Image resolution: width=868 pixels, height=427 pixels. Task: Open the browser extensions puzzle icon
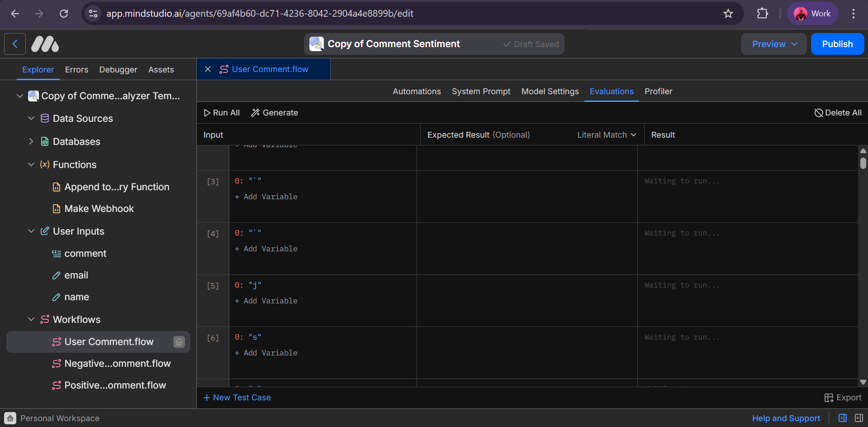point(763,14)
